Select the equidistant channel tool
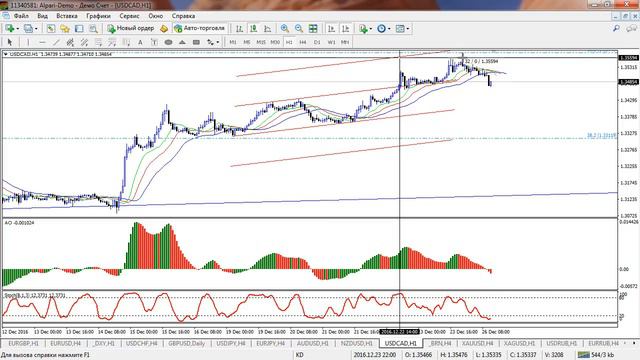This screenshot has width=640, height=360. pyautogui.click(x=70, y=42)
